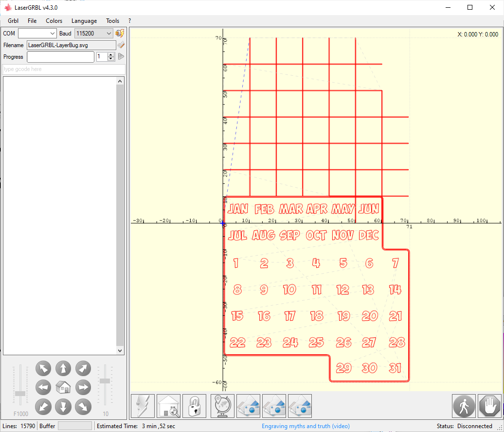504x432 pixels.
Task: Click the open file icon beside Filename
Action: 121,45
